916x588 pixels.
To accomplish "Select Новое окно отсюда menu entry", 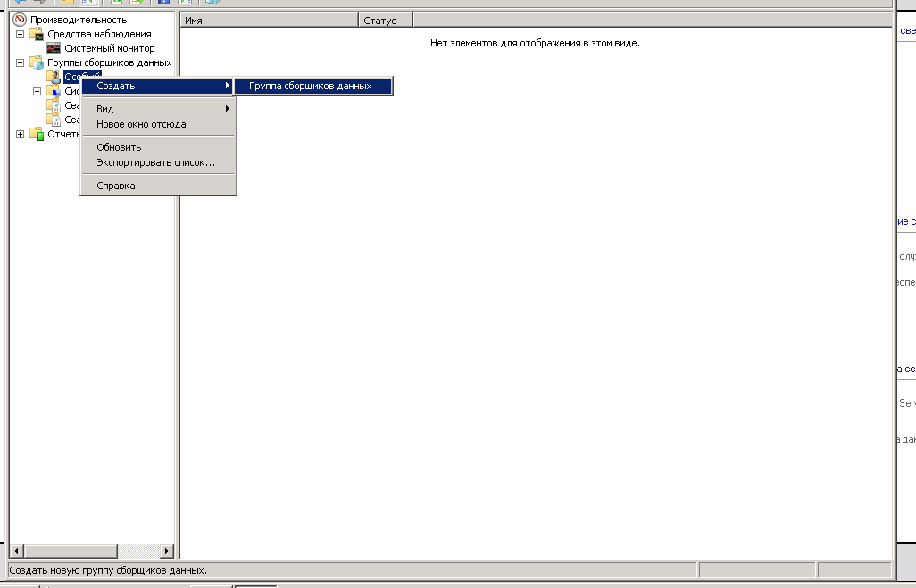I will [141, 124].
